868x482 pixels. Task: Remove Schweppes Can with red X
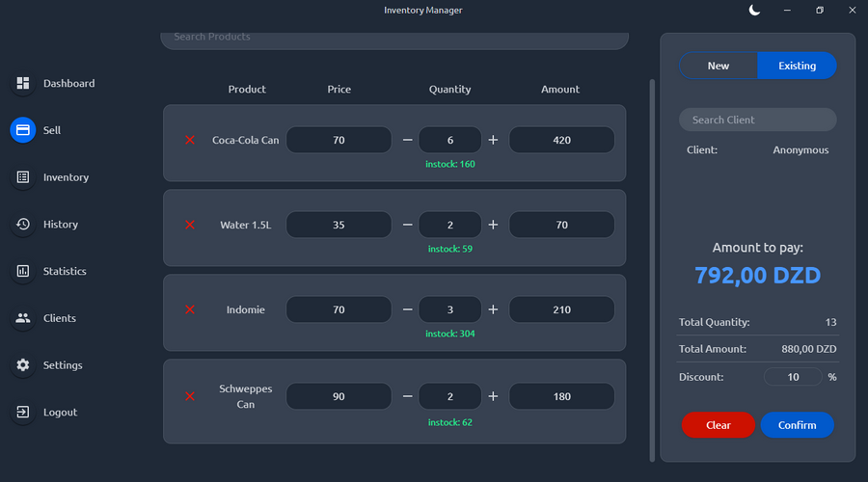[190, 396]
